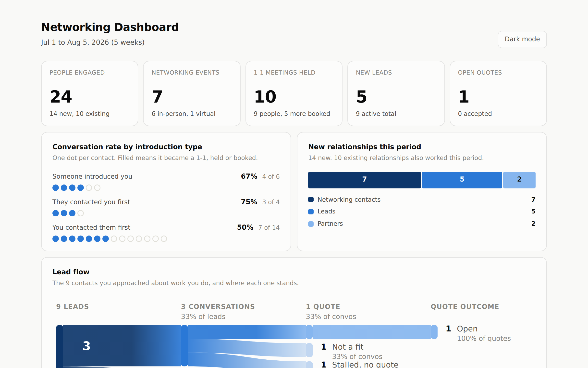Click the dark flow band labeled 3
Image resolution: width=588 pixels, height=368 pixels.
click(x=122, y=346)
